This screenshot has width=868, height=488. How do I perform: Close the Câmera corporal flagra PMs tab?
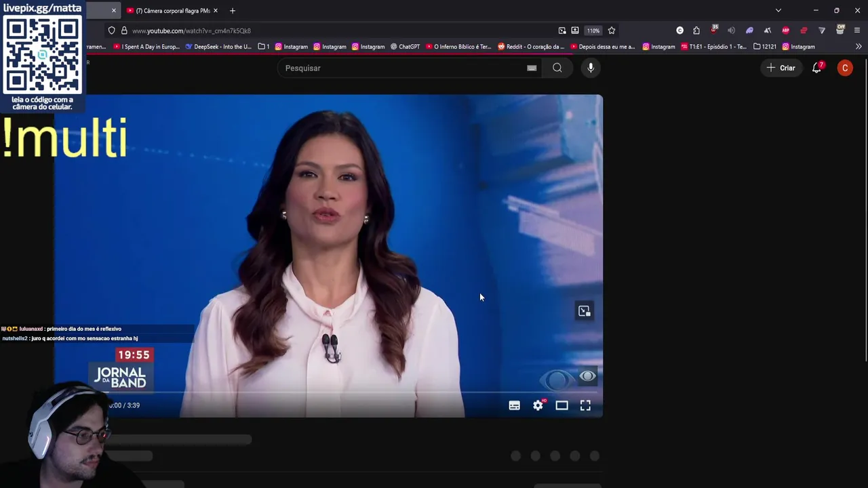tap(216, 10)
